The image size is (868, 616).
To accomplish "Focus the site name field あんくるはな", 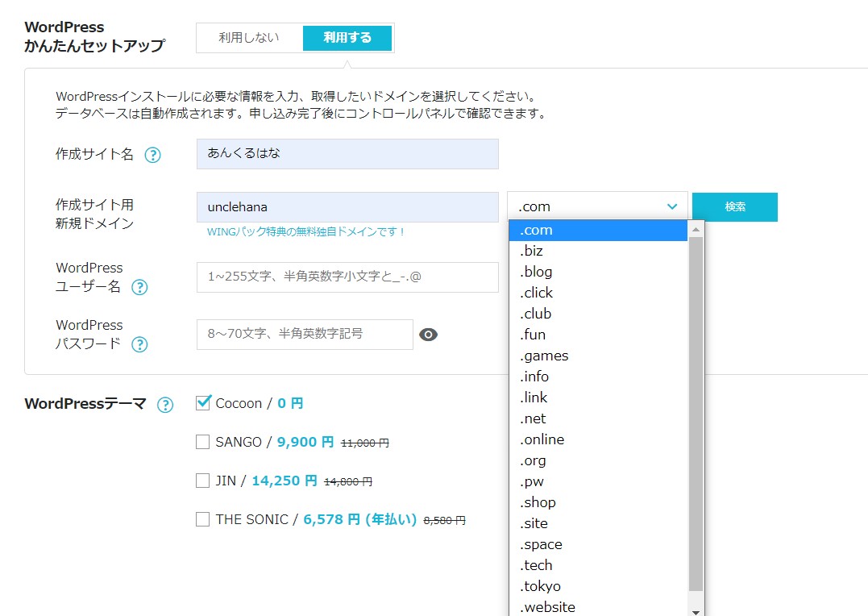I will click(347, 154).
